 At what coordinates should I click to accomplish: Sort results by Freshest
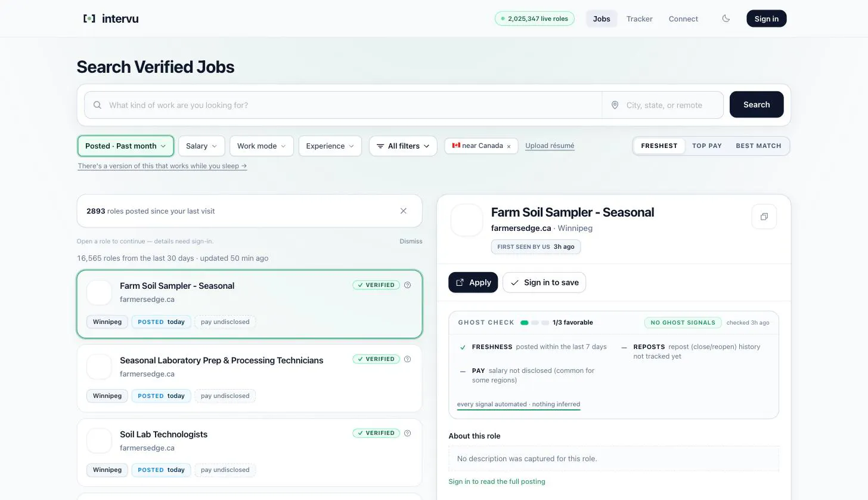click(659, 146)
